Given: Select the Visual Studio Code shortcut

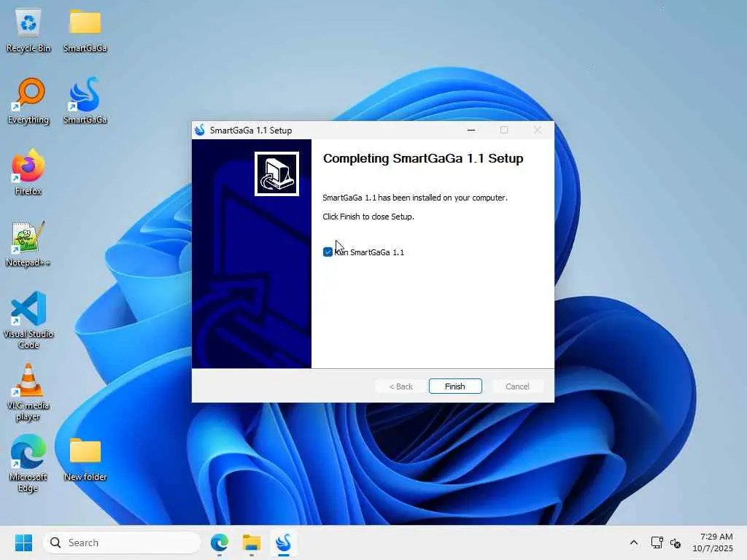Looking at the screenshot, I should pos(28,319).
